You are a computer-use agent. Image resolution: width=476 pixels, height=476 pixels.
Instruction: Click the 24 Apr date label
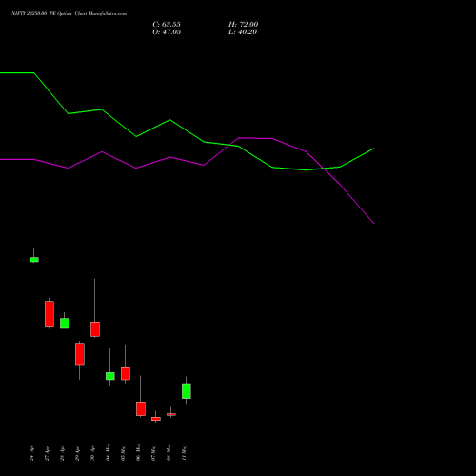pyautogui.click(x=31, y=453)
